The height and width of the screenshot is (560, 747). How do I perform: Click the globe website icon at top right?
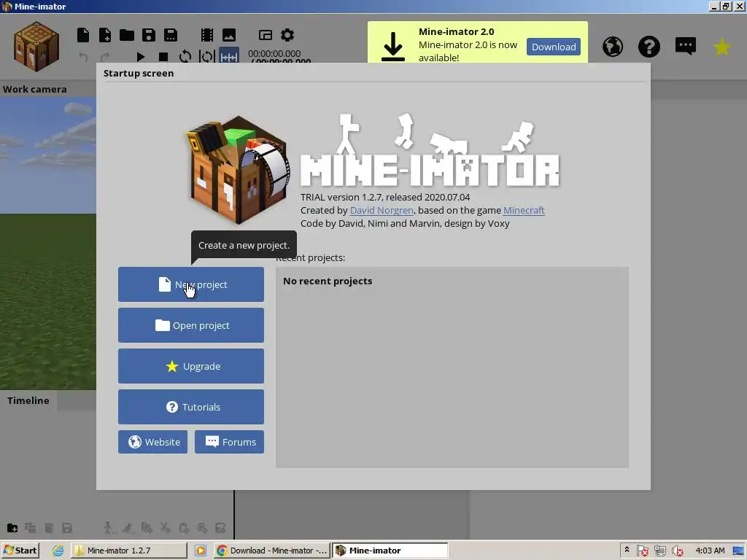click(613, 47)
